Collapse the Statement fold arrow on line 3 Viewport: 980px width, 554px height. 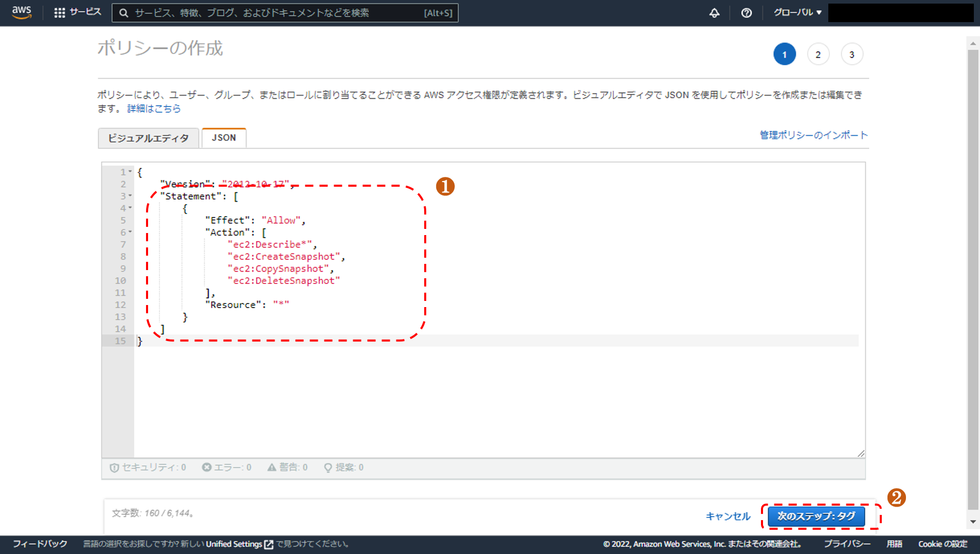point(131,196)
